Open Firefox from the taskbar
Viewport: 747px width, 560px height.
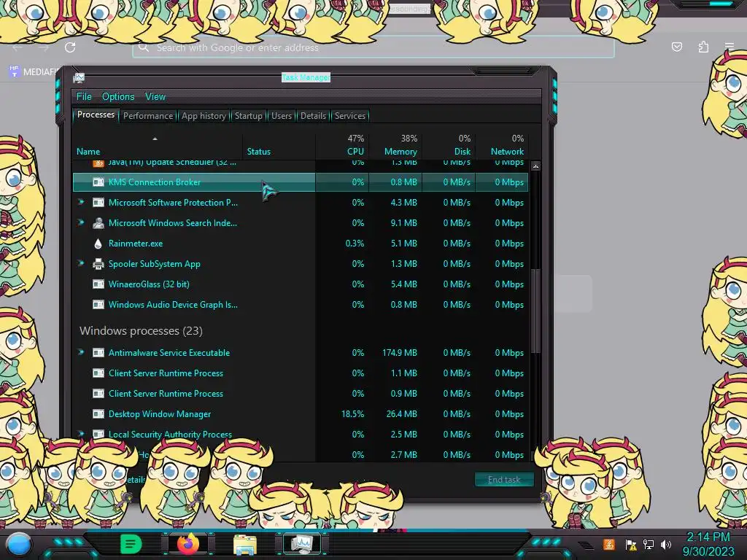(x=188, y=544)
